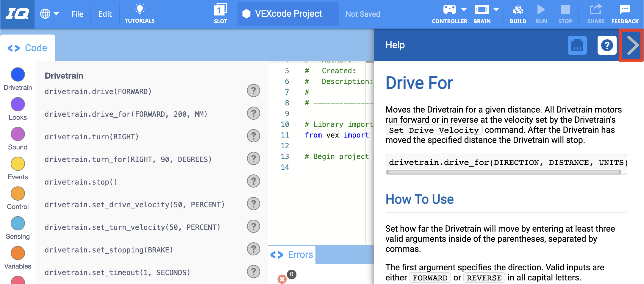Select the Sound command category

pyautogui.click(x=18, y=134)
